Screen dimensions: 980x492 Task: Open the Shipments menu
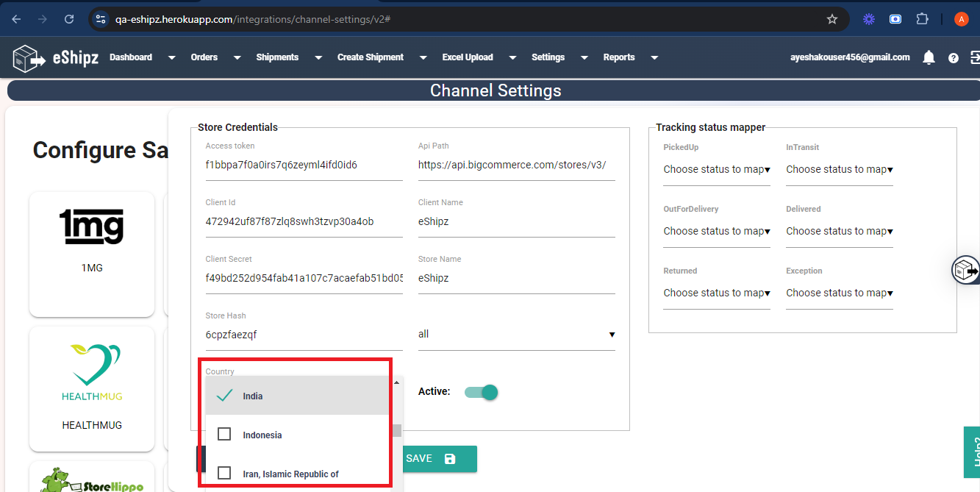pos(277,57)
